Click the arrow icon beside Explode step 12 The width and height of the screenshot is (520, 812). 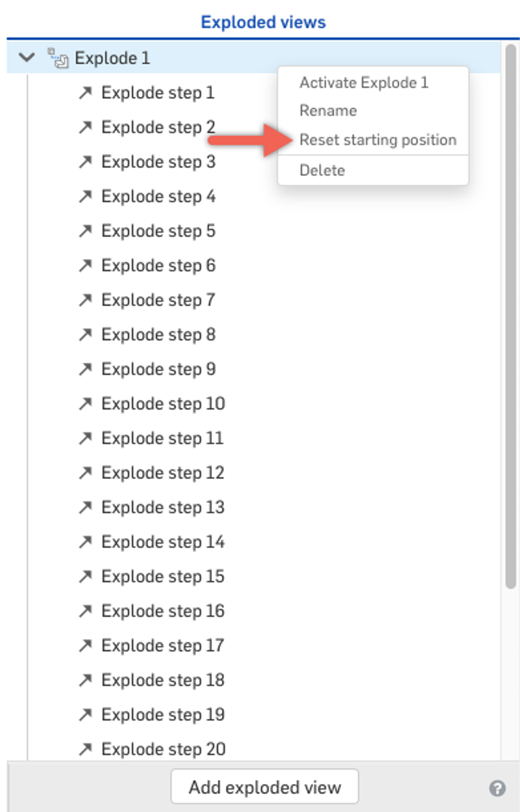coord(85,473)
